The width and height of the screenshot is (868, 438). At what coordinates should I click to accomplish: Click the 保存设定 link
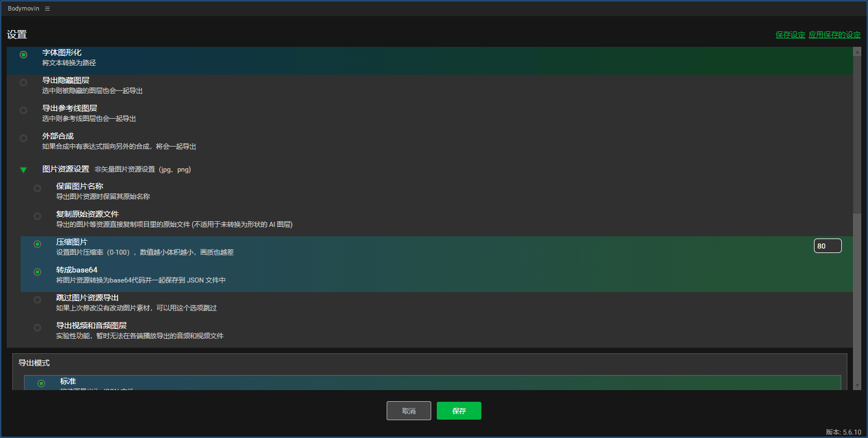tap(790, 35)
